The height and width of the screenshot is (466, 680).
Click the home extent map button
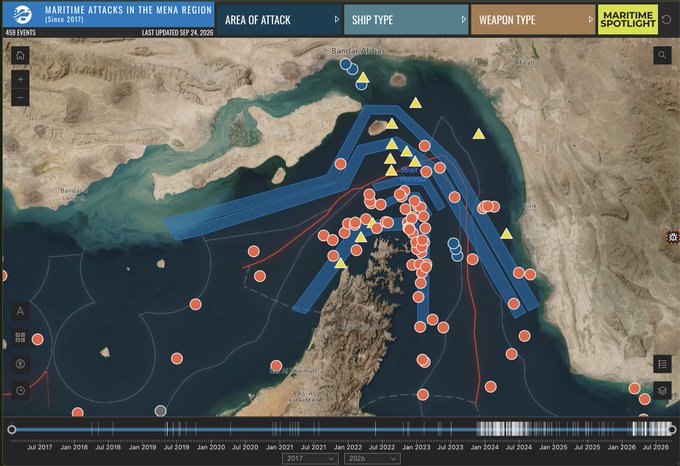20,55
